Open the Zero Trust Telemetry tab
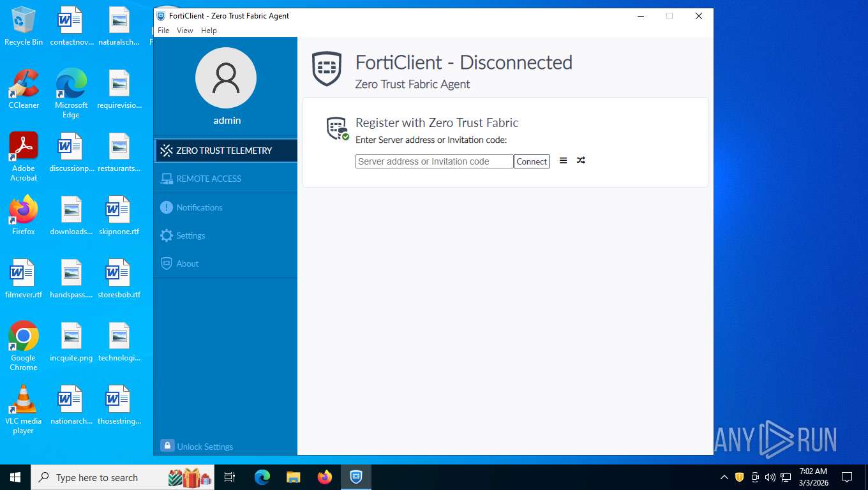The image size is (868, 490). (x=225, y=151)
